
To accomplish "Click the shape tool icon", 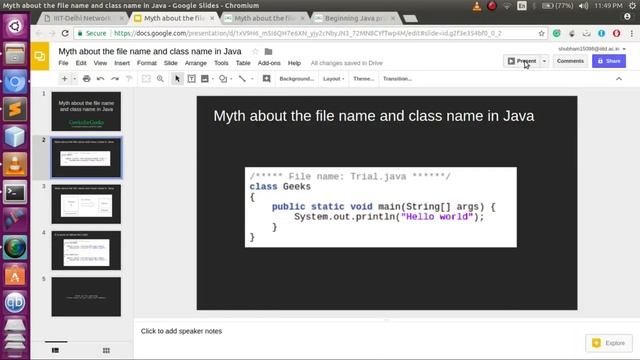I will [223, 79].
